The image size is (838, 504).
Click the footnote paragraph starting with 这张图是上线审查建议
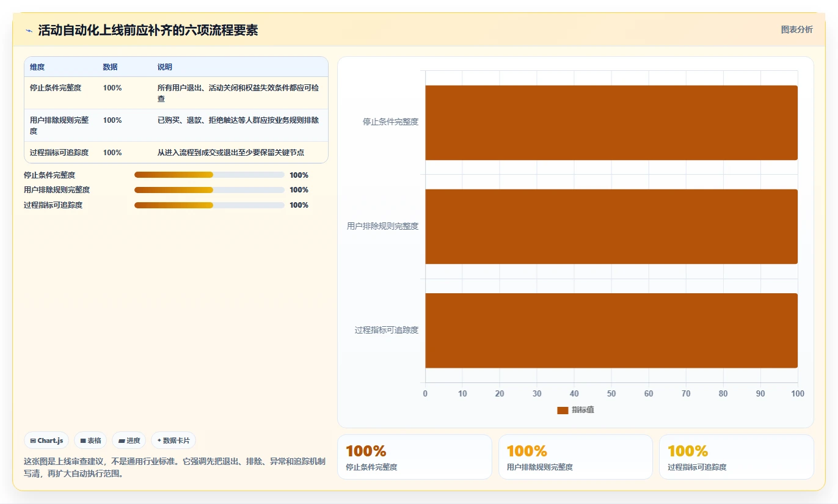(175, 467)
